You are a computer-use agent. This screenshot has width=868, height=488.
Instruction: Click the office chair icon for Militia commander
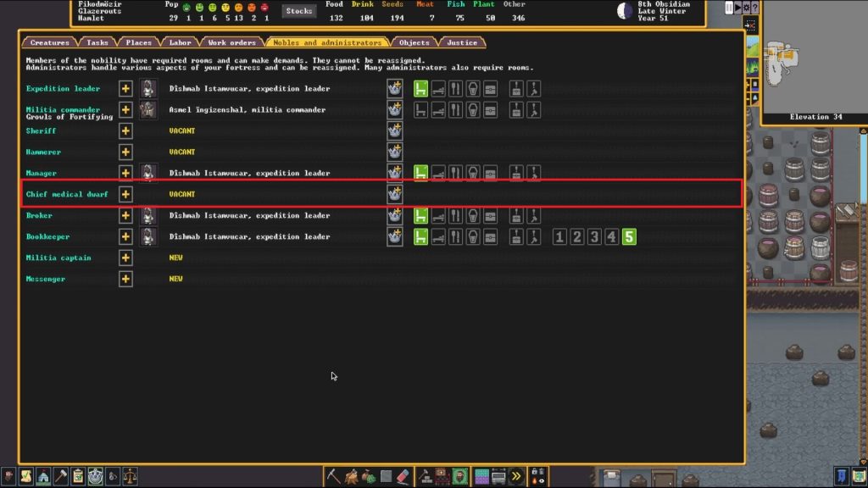[x=420, y=109]
